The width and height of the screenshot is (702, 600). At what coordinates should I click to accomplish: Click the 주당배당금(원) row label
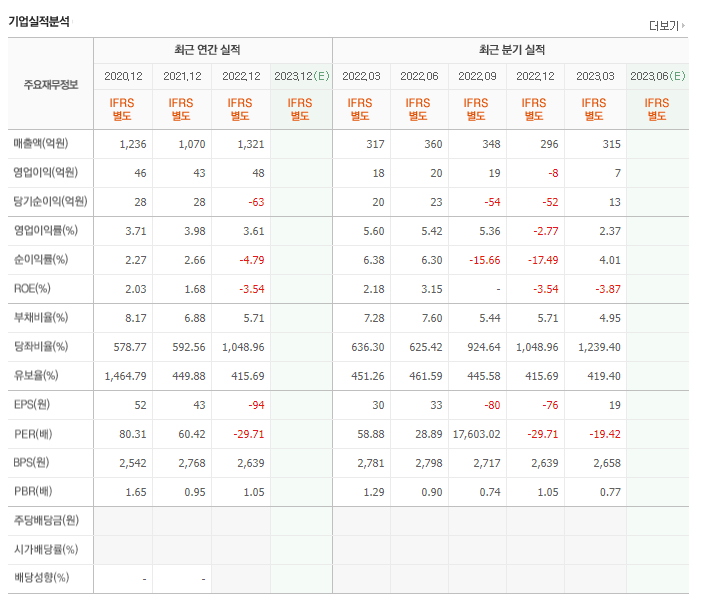46,520
